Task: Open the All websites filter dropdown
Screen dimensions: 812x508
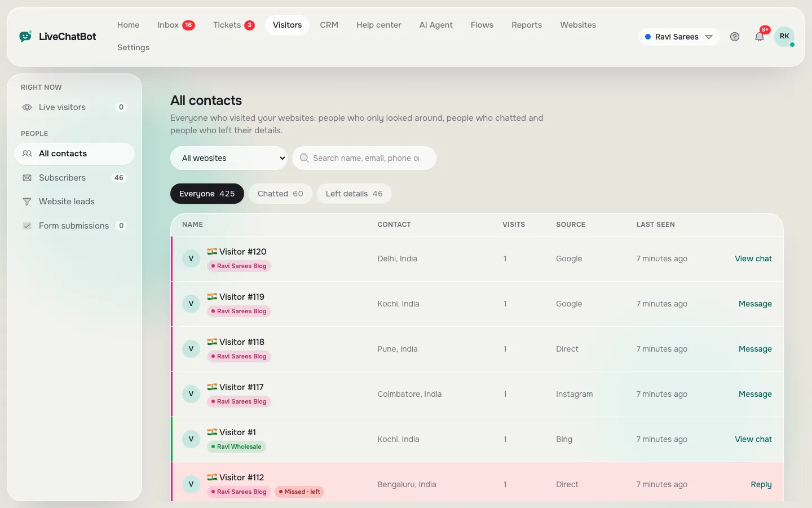Action: pyautogui.click(x=229, y=158)
